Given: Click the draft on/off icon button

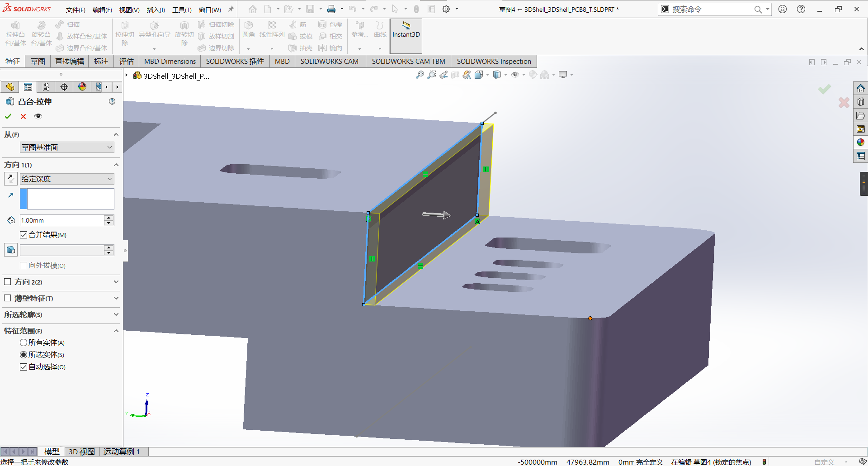Looking at the screenshot, I should (x=11, y=250).
